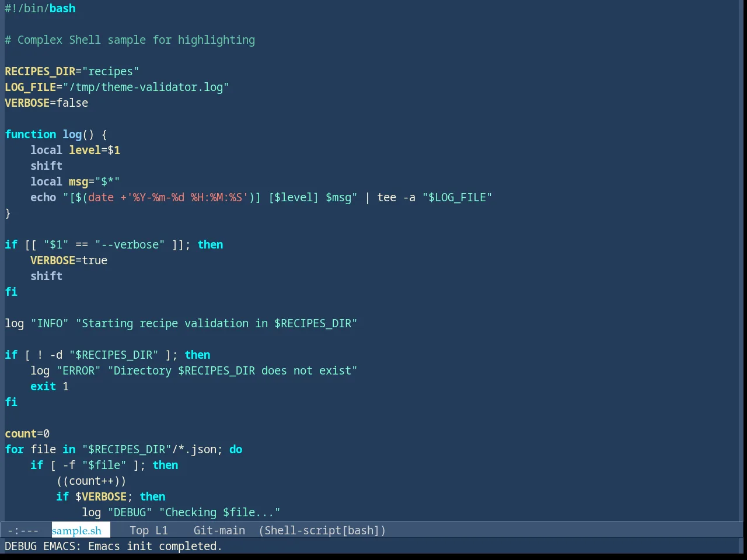Click the VERBOSE=false line

point(47,103)
